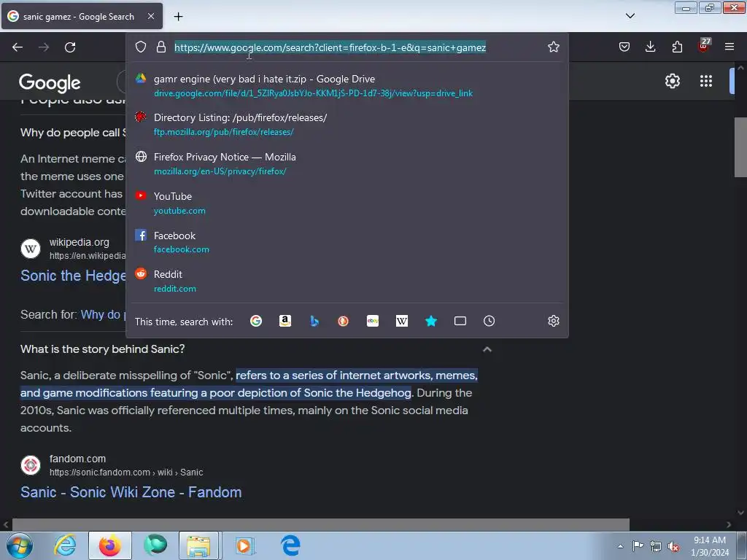Viewport: 747px width, 560px height.
Task: Click the horizontal scrollbar thumb
Action: [x=320, y=524]
